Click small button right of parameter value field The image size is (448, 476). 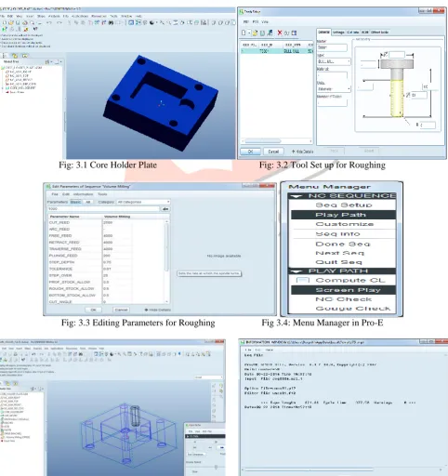coord(165,209)
